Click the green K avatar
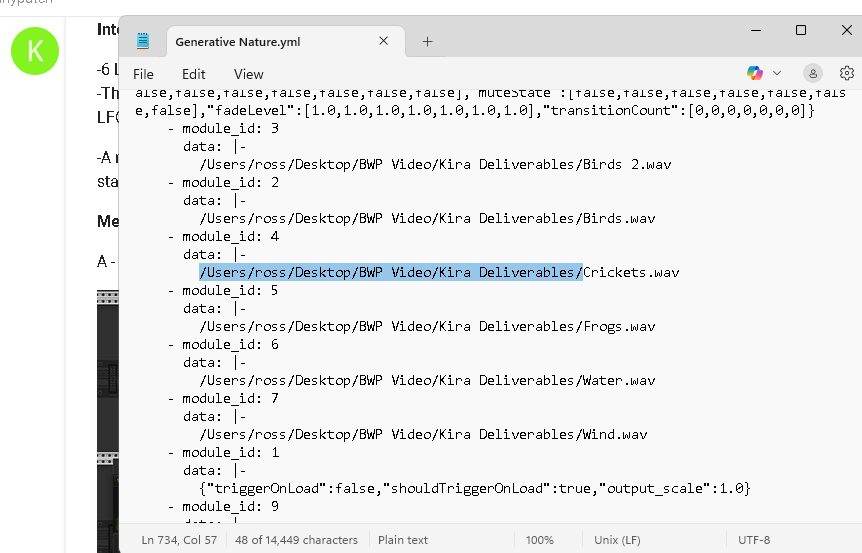Viewport: 862px width, 553px height. pos(35,50)
